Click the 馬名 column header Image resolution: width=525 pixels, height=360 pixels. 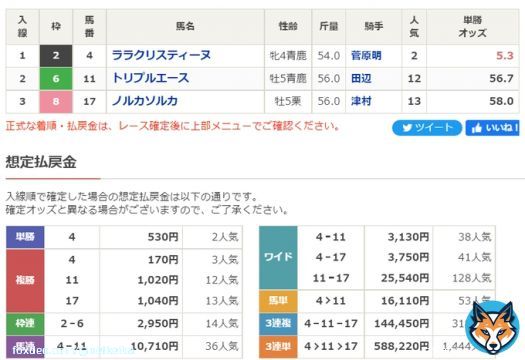[185, 26]
